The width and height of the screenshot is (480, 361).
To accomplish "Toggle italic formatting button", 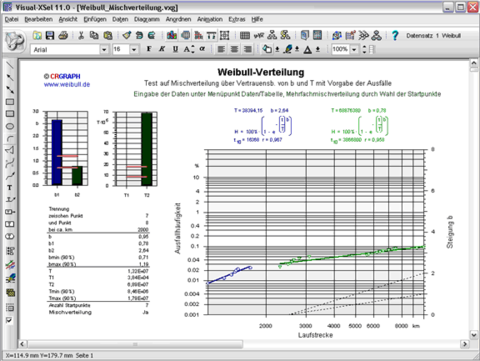I will coord(162,49).
